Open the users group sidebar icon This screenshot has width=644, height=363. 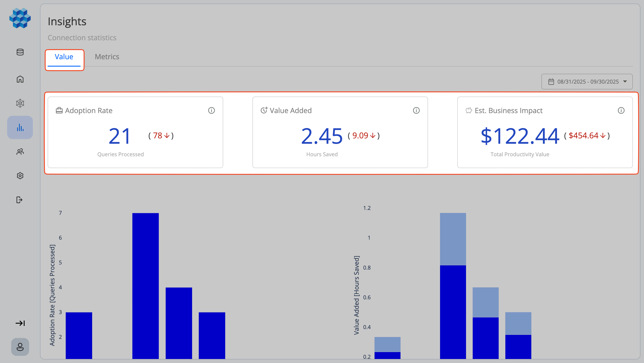click(x=20, y=151)
